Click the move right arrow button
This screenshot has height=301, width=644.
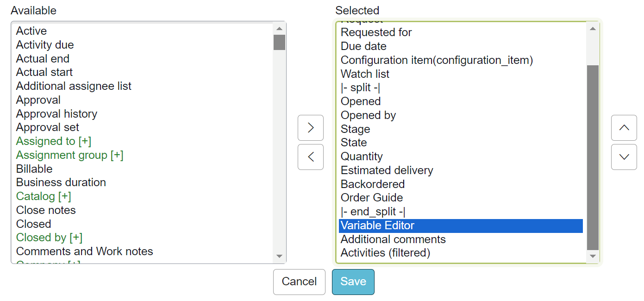pos(310,128)
